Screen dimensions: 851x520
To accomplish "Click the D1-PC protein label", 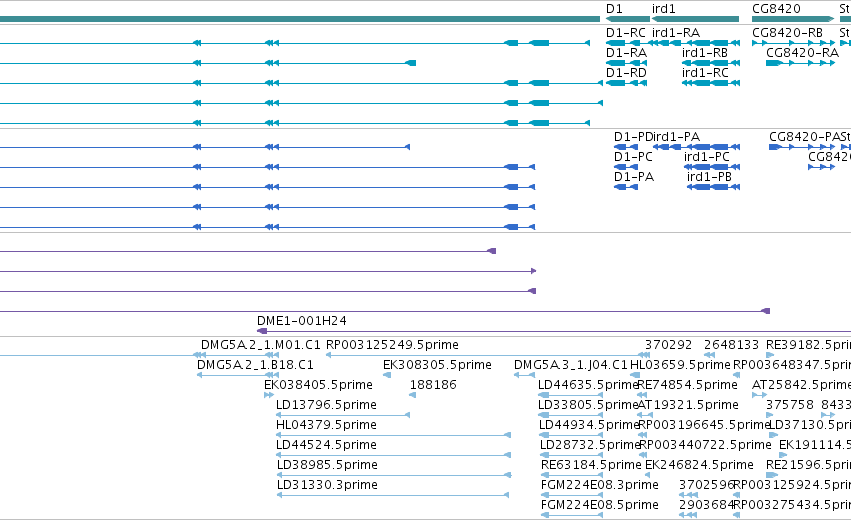I will click(x=633, y=157).
